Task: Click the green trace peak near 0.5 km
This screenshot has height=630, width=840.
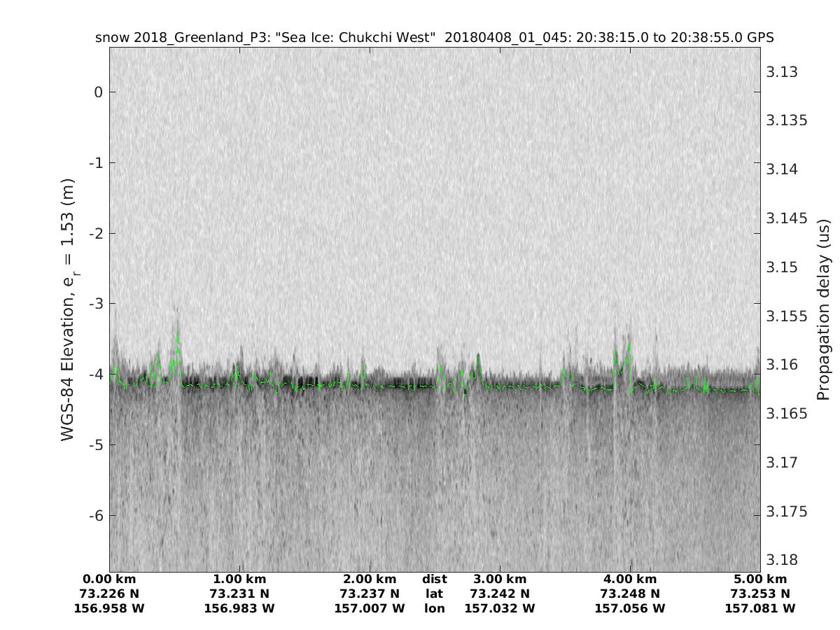Action: 178,330
